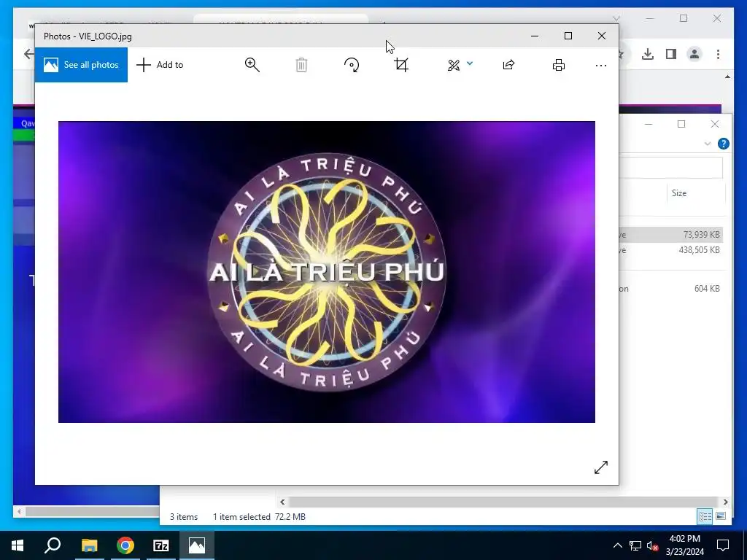Screen dimensions: 747x560
Task: Select the 73,939 KB file row
Action: click(x=671, y=234)
